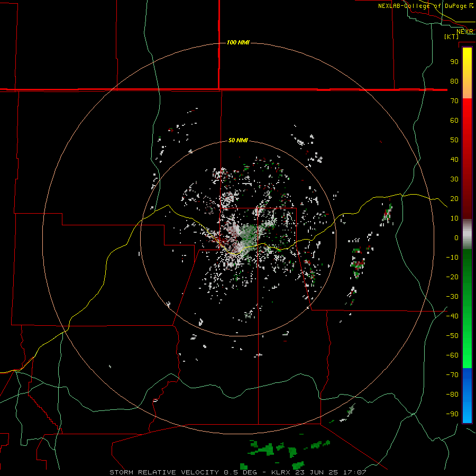The height and width of the screenshot is (476, 476).
Task: Click the gray zero-velocity band of color bar
Action: 467,234
